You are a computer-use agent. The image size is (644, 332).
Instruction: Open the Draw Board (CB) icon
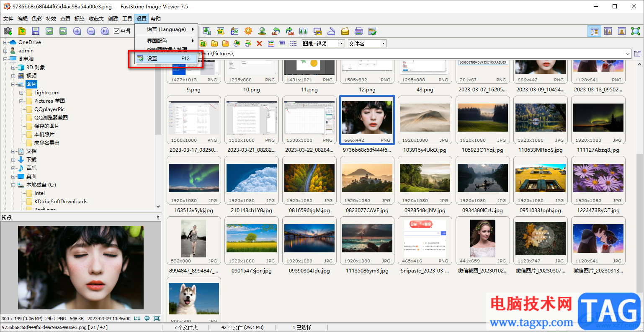pyautogui.click(x=234, y=31)
